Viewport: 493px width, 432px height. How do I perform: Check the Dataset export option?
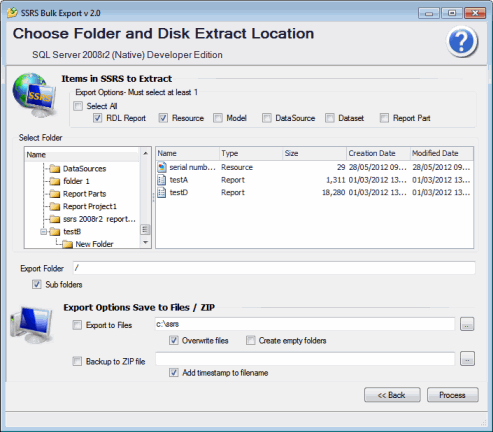pos(330,118)
